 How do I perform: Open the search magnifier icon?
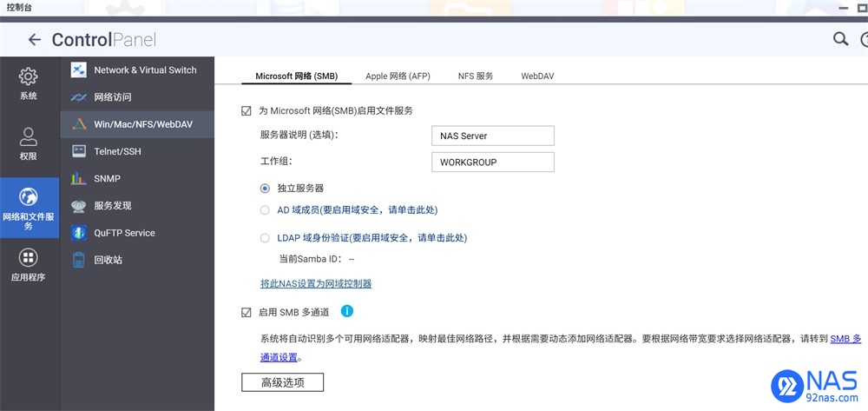(x=840, y=39)
